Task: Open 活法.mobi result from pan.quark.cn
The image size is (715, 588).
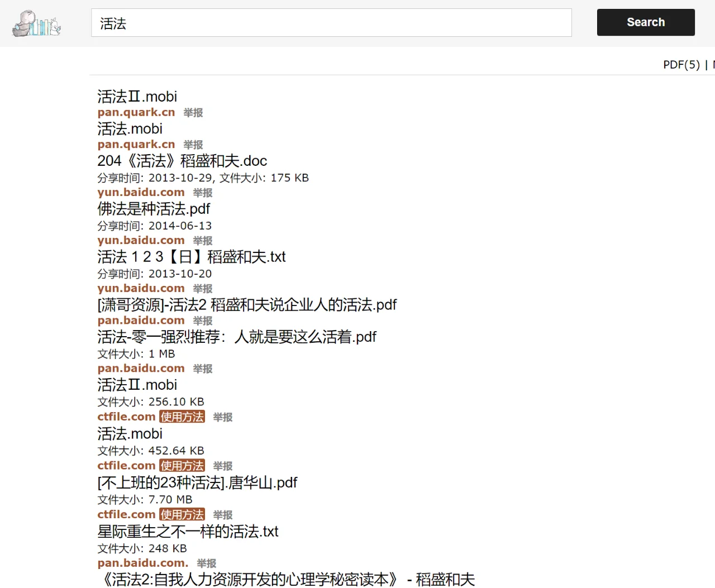Action: pos(130,129)
